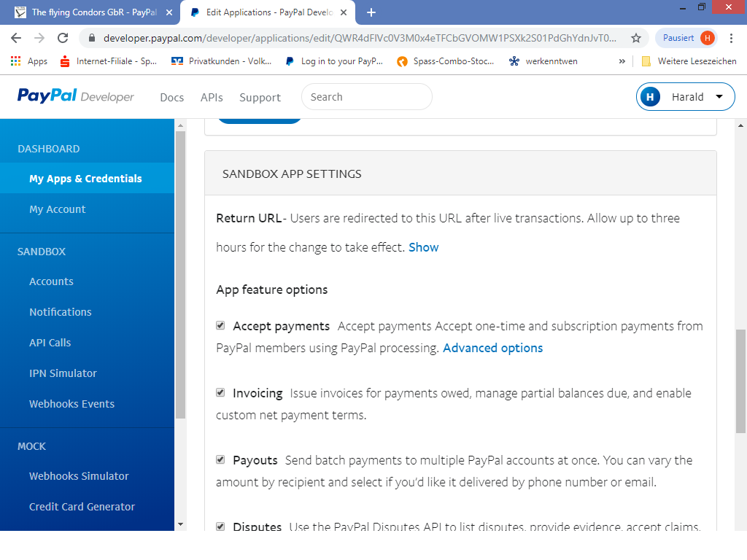
Task: Open the Docs menu item
Action: [171, 97]
